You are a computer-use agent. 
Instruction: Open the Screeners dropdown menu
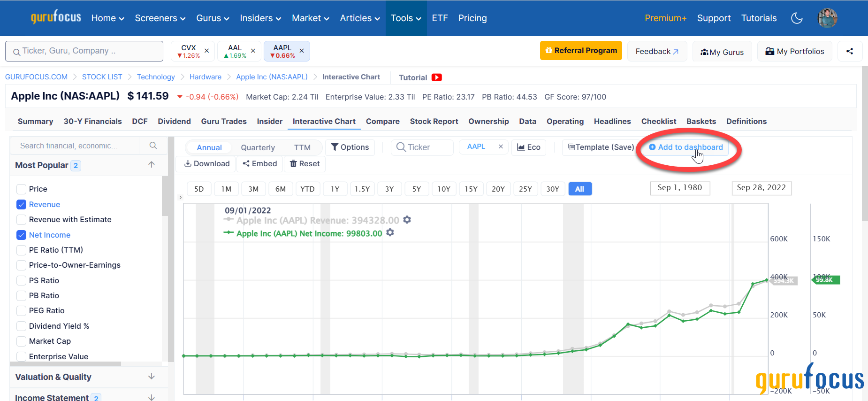pyautogui.click(x=160, y=18)
